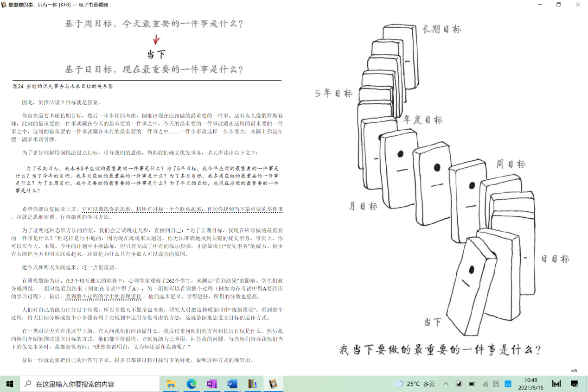Viewport: 588px width, 392px height.
Task: Minimize the e-book viewer window
Action: (540, 5)
